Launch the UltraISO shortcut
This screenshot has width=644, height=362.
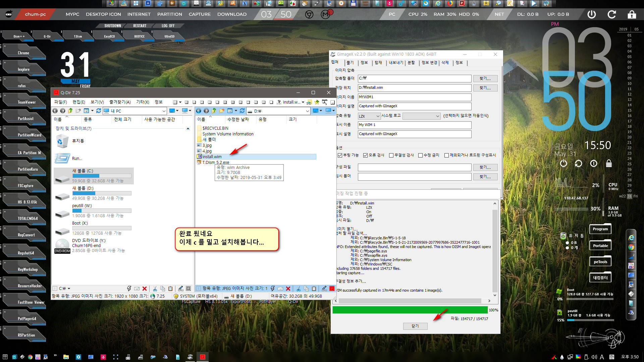tap(169, 36)
